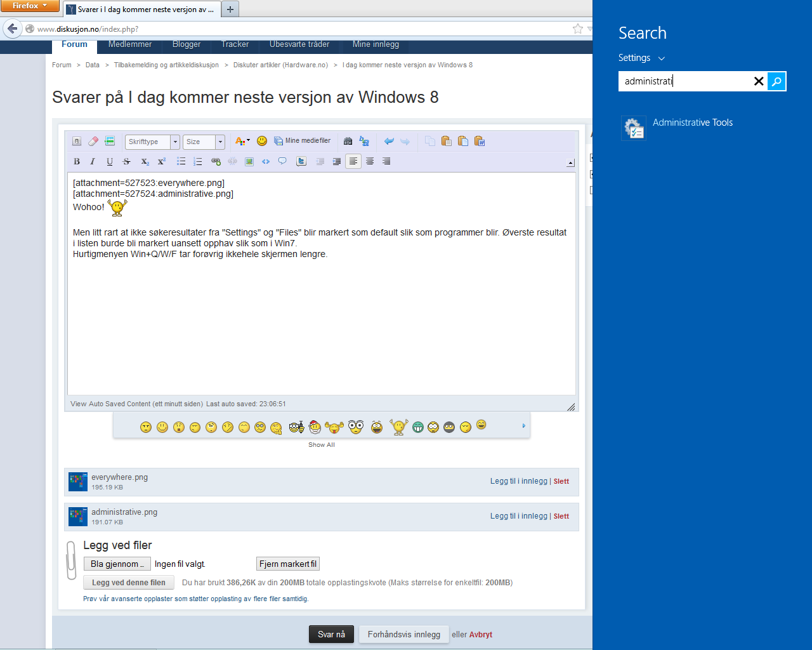The width and height of the screenshot is (812, 650).
Task: Click the paste from Word icon
Action: (x=480, y=141)
